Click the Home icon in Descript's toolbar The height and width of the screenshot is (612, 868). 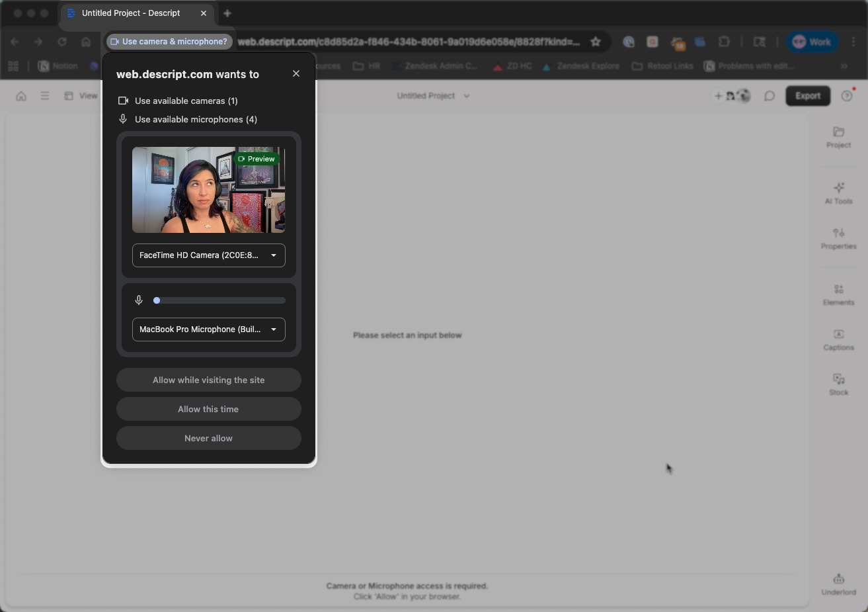20,95
